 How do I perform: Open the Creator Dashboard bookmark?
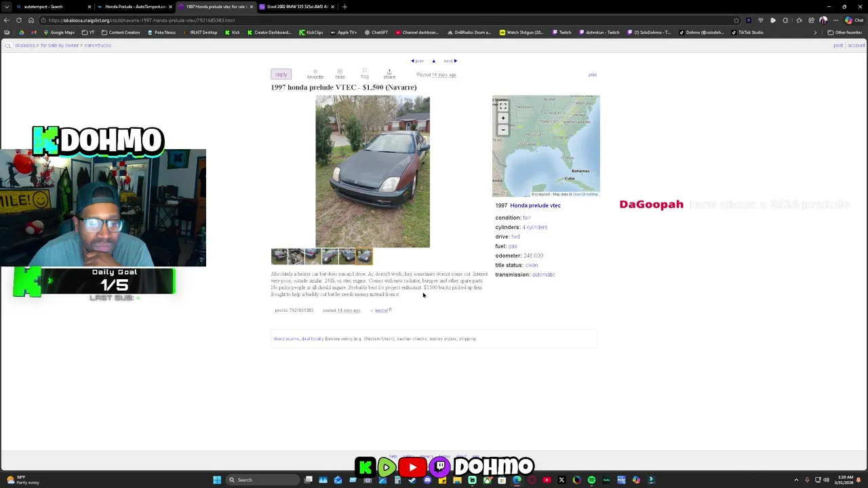pyautogui.click(x=269, y=33)
